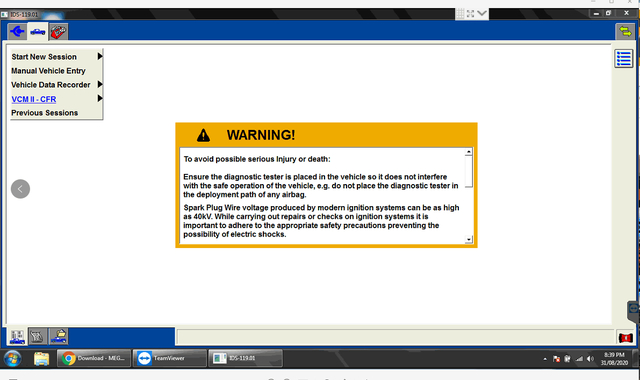Choose Manual Vehicle Entry

49,71
